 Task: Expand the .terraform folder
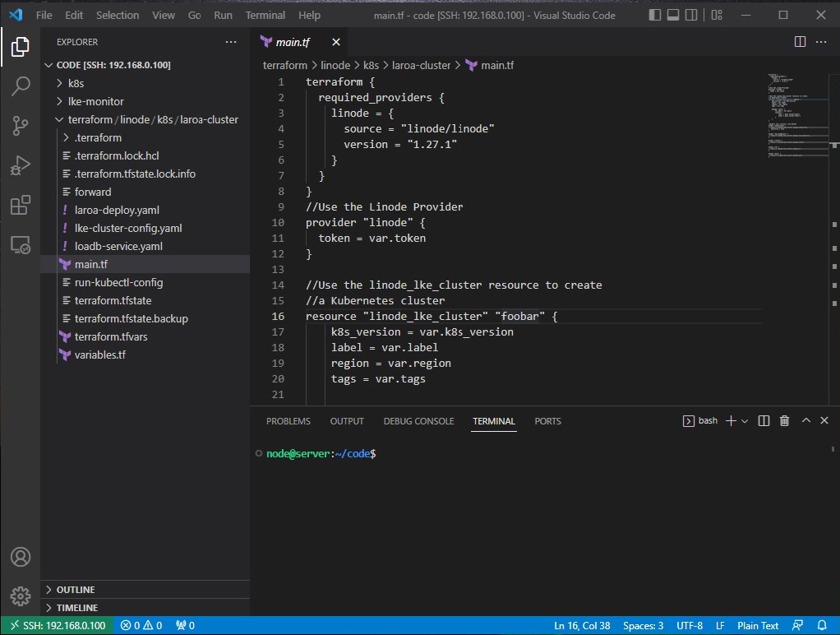[x=145, y=138]
